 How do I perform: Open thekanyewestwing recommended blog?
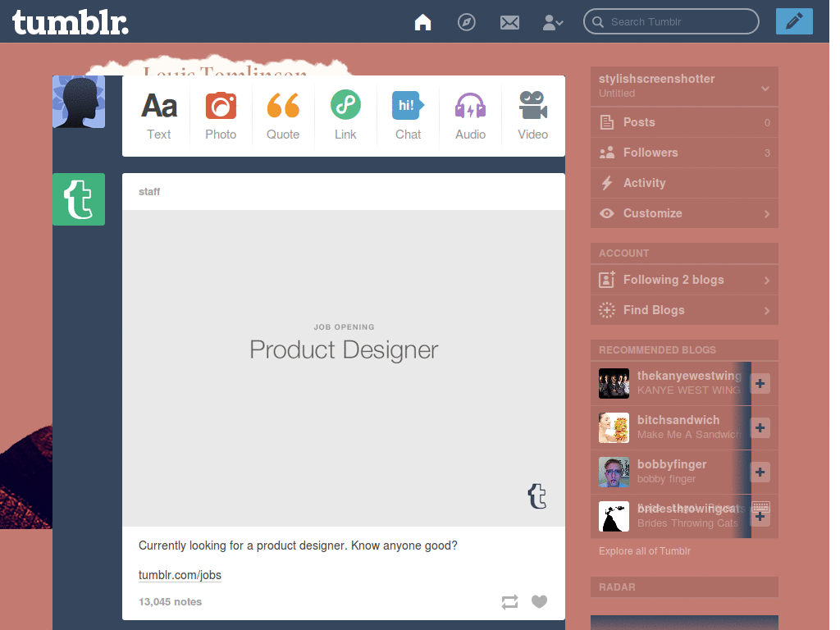pos(689,376)
